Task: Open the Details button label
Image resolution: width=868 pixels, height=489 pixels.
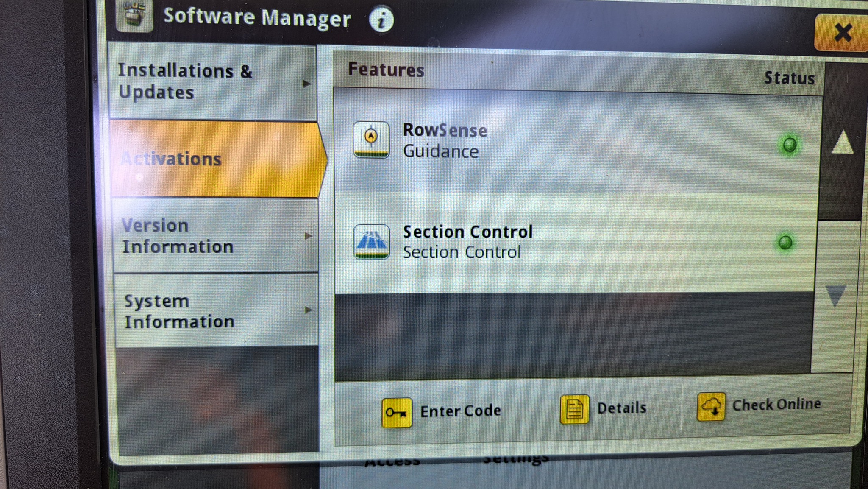Action: pos(622,408)
